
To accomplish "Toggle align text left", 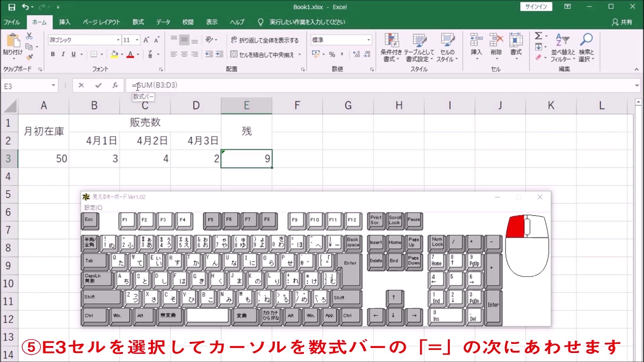I will coord(174,54).
